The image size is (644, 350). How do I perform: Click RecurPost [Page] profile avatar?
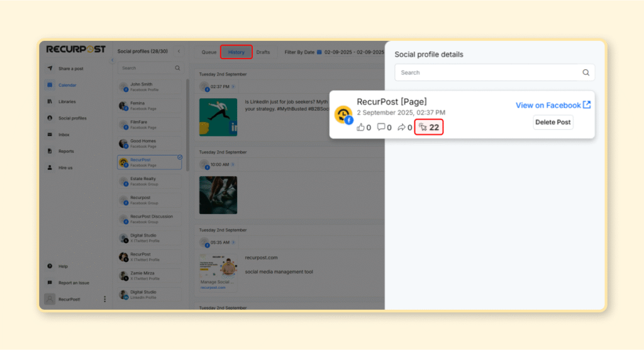343,115
